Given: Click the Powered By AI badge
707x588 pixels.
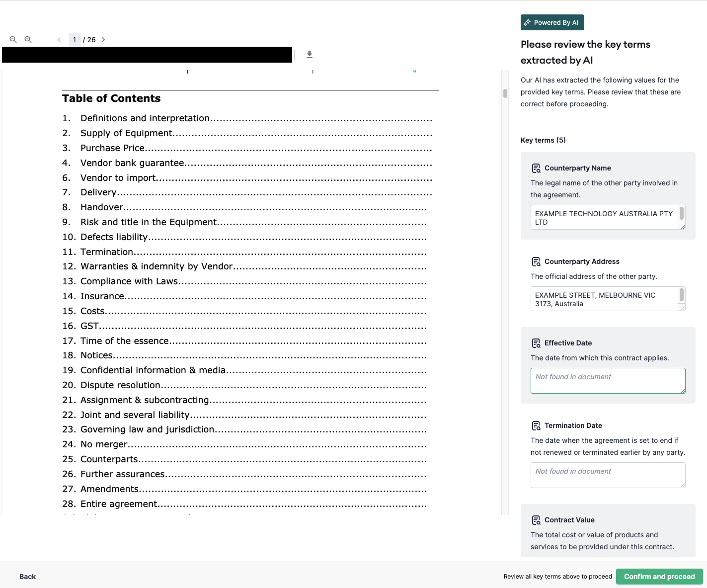Looking at the screenshot, I should tap(552, 22).
